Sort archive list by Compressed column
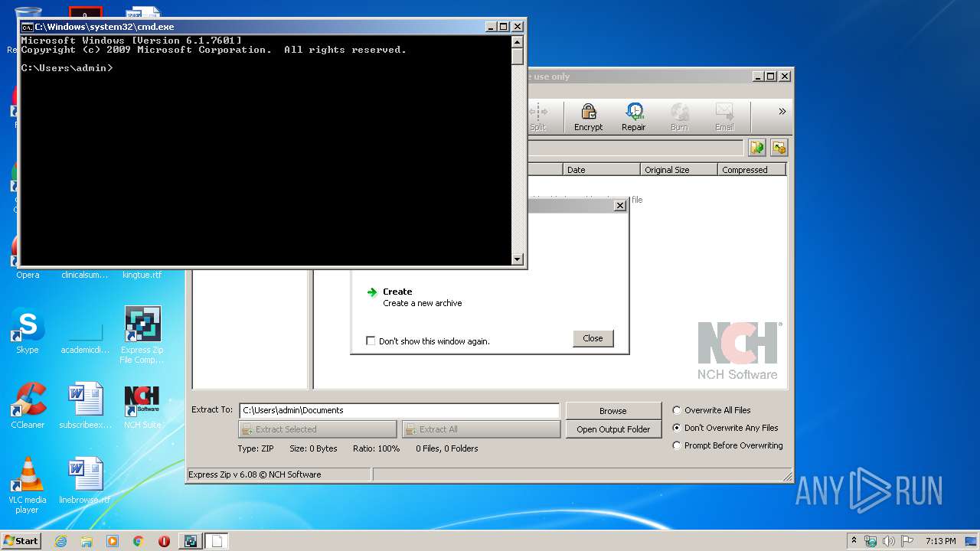The image size is (980, 551). pos(752,170)
